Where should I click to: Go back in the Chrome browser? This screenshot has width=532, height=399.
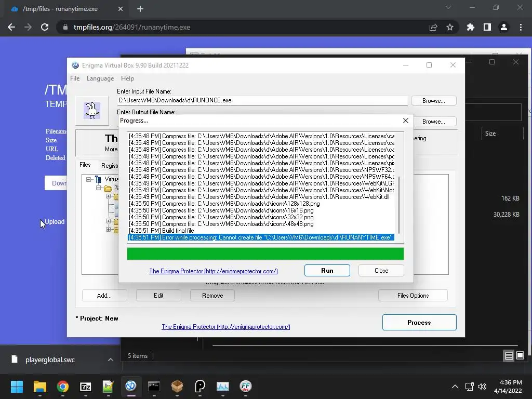pos(11,27)
